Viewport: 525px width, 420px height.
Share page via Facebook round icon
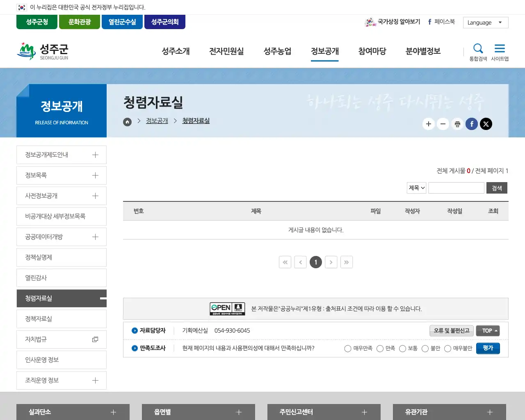[472, 124]
